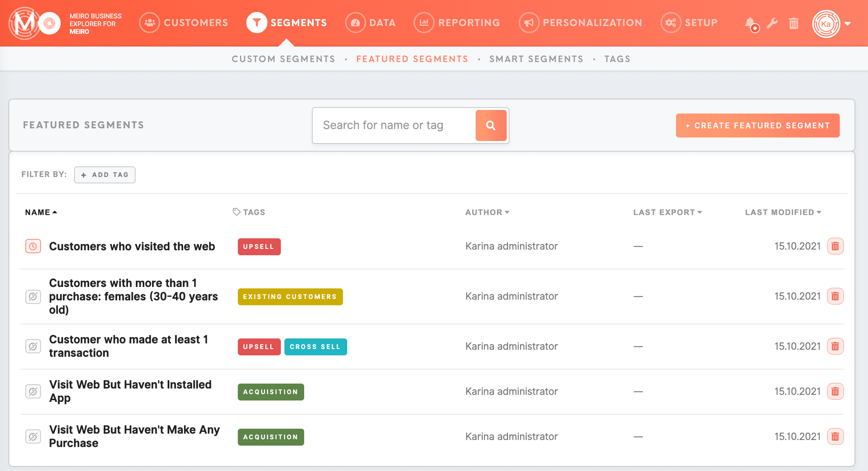This screenshot has height=471, width=868.
Task: Sort segments by Last Modified
Action: coord(783,212)
